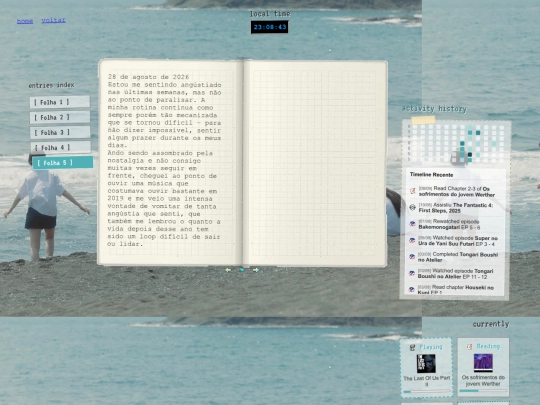The height and width of the screenshot is (405, 540).
Task: Click the blank right notebook page
Action: click(316, 163)
